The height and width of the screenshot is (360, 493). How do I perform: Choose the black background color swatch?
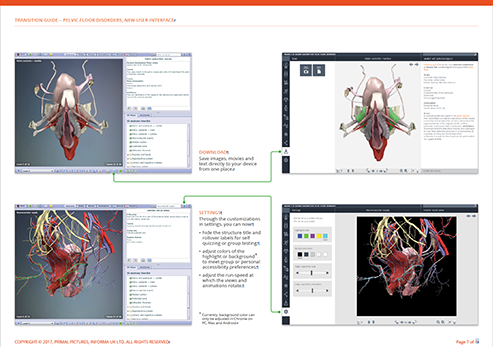pos(300,255)
